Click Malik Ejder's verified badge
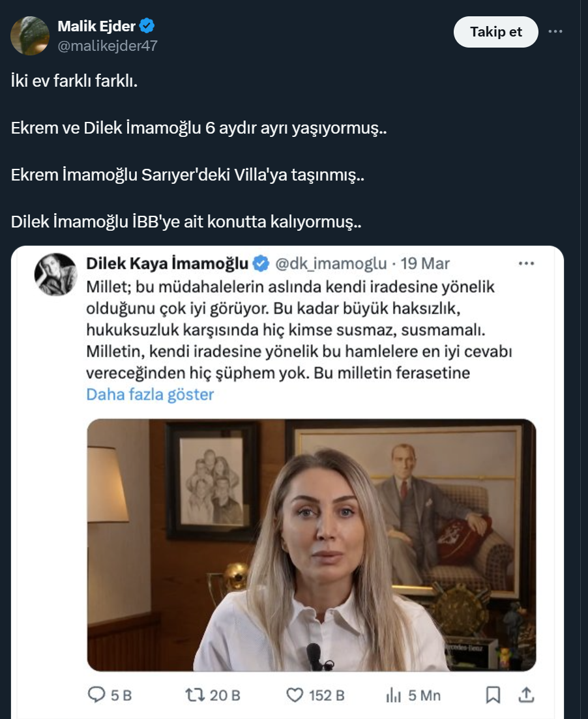The image size is (588, 719). (x=147, y=26)
